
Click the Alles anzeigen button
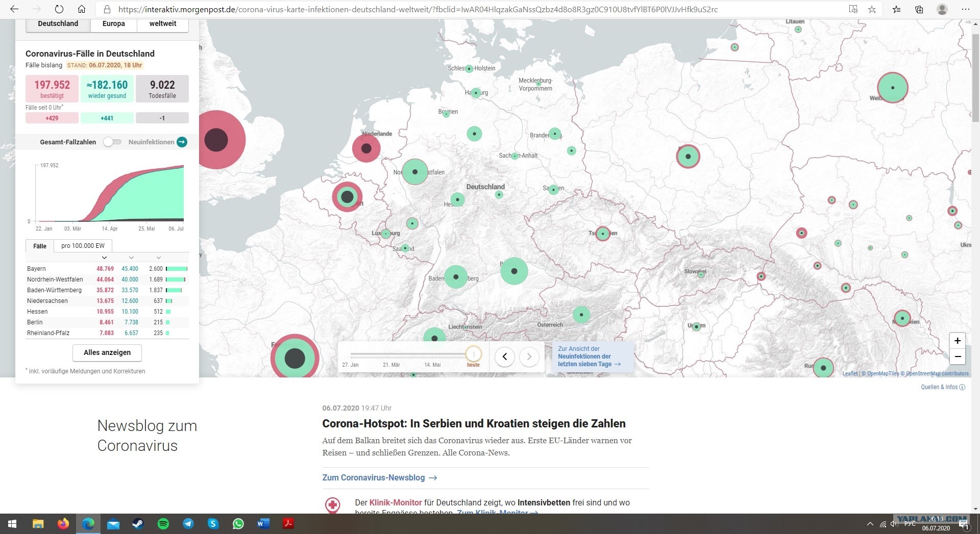(107, 352)
